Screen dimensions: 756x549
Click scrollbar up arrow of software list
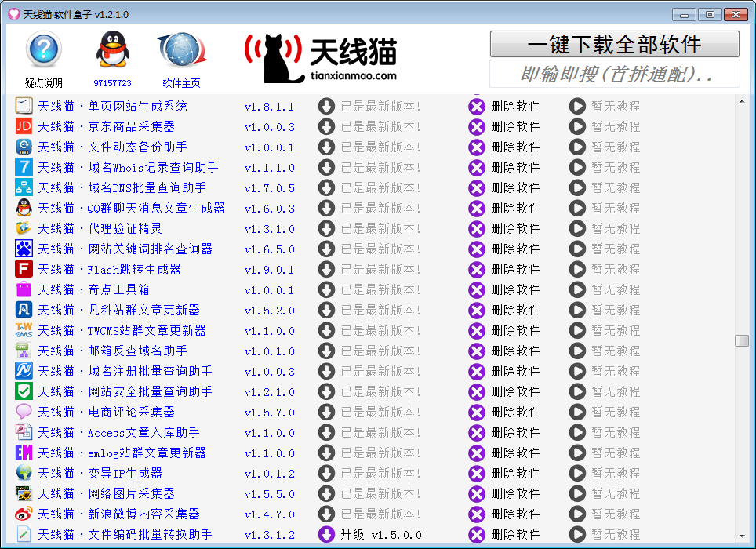pos(742,100)
